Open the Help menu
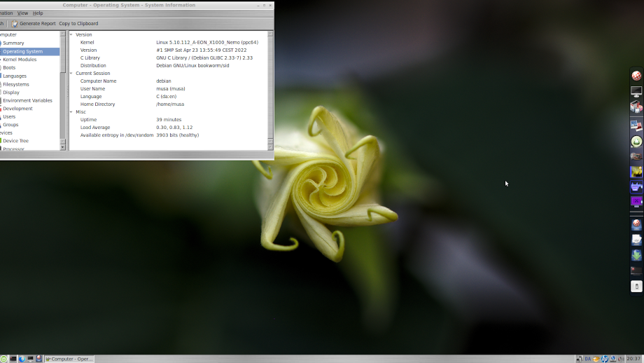 [x=38, y=13]
